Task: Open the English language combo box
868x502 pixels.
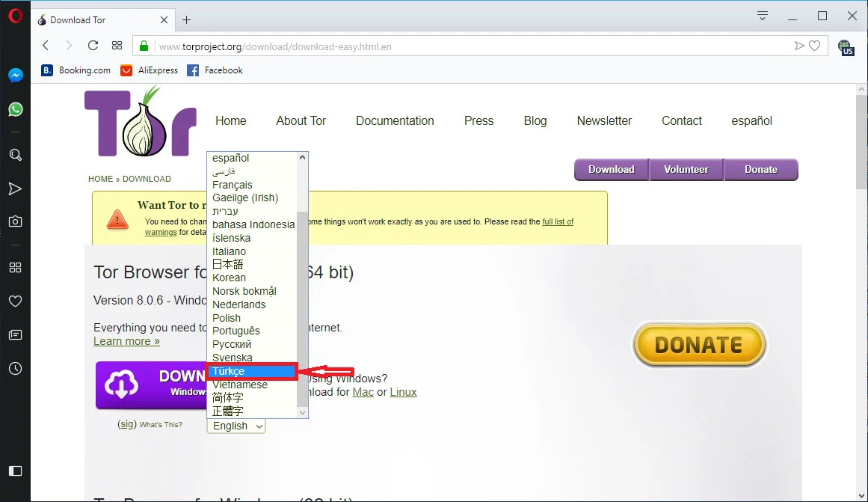Action: [x=236, y=426]
